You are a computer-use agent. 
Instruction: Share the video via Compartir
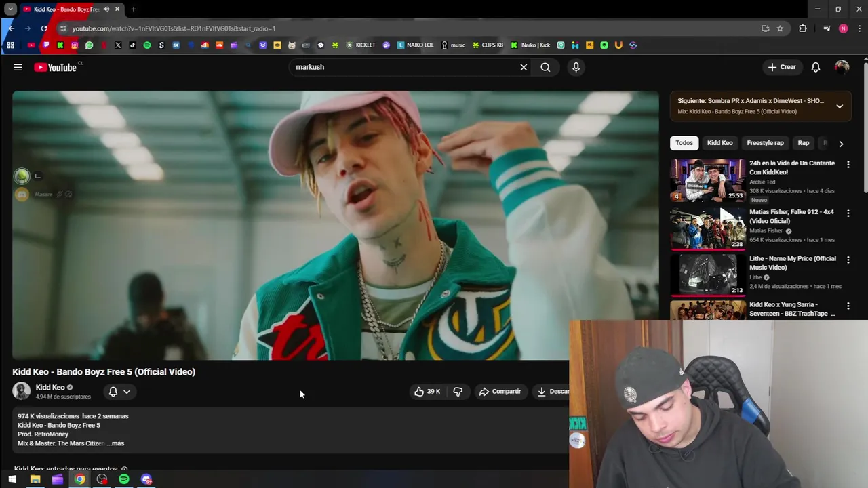click(x=500, y=391)
